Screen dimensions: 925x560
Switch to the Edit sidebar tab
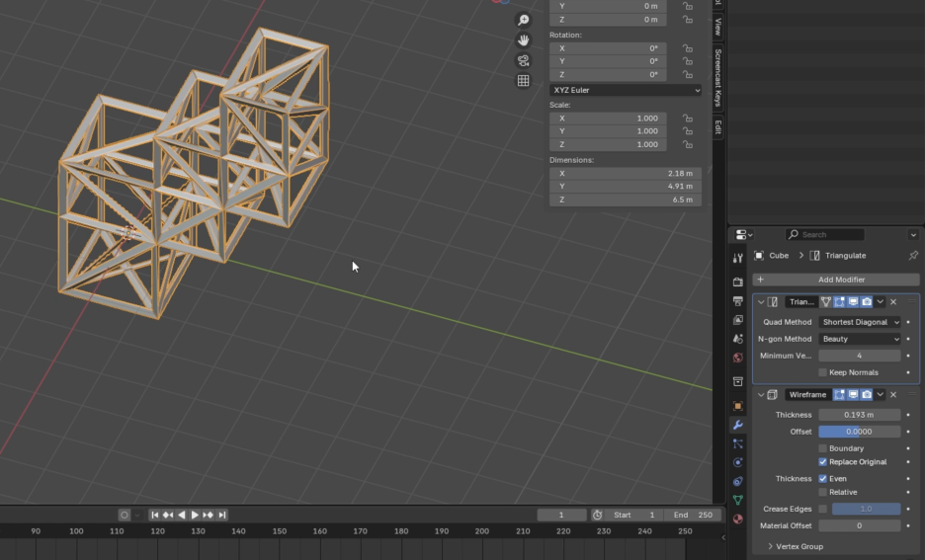717,126
